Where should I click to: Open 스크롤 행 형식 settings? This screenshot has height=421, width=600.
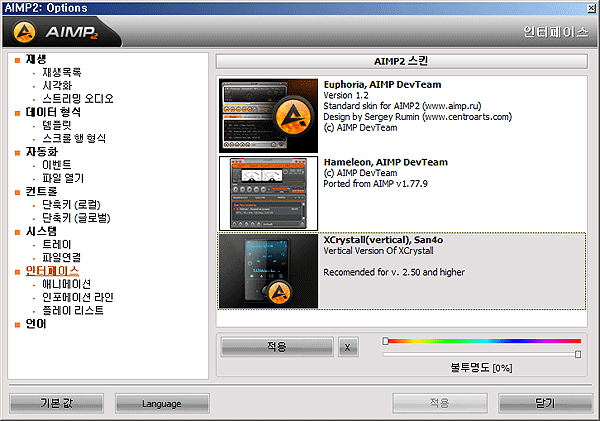tap(74, 138)
